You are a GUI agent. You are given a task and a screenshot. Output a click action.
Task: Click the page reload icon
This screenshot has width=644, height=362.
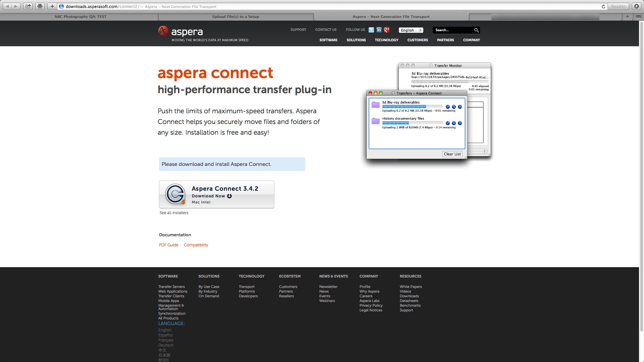tap(603, 6)
